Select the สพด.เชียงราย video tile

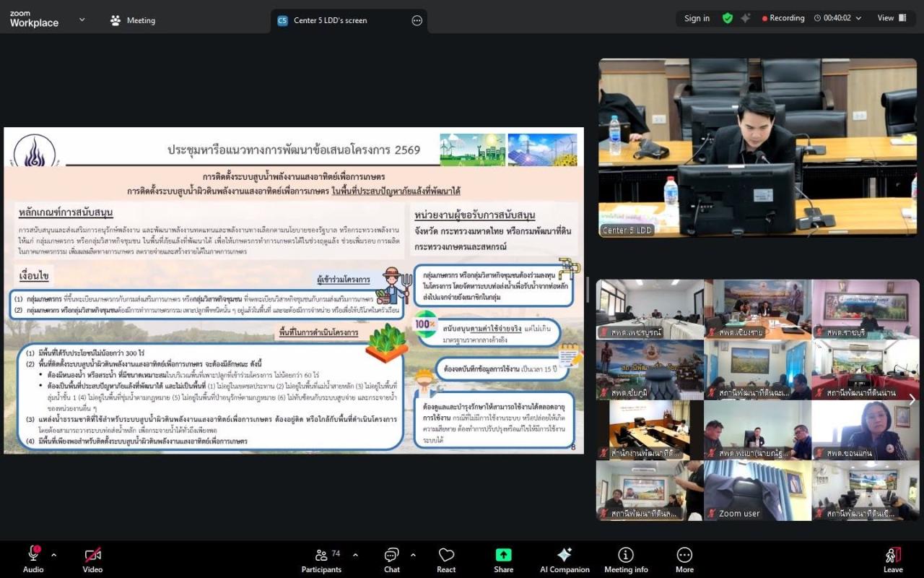coord(757,309)
